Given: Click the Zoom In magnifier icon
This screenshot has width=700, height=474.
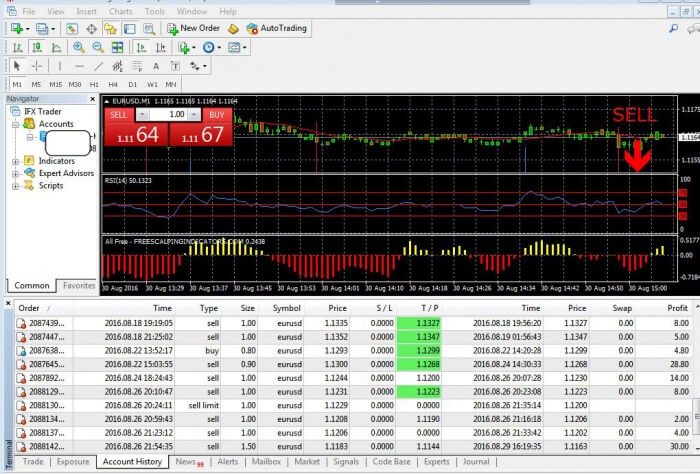Looking at the screenshot, I should 79,47.
